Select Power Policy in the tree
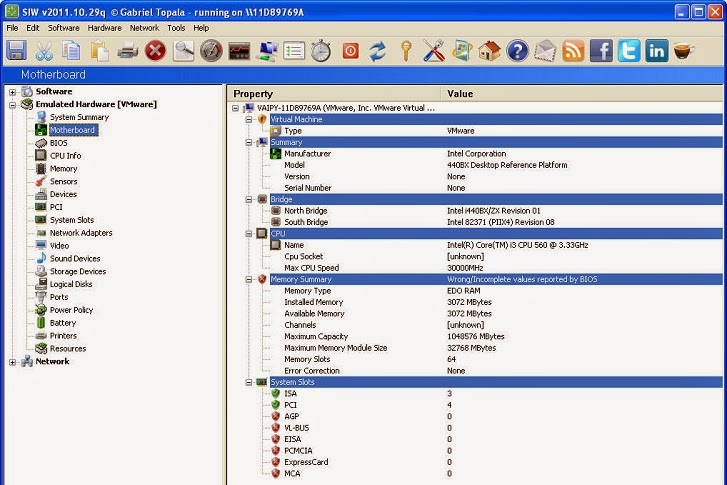727x485 pixels. (71, 310)
